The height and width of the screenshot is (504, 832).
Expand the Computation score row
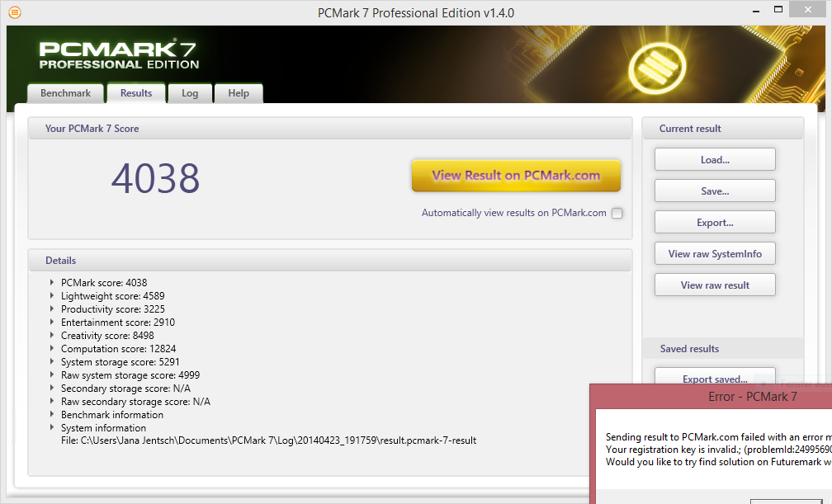[x=51, y=349]
